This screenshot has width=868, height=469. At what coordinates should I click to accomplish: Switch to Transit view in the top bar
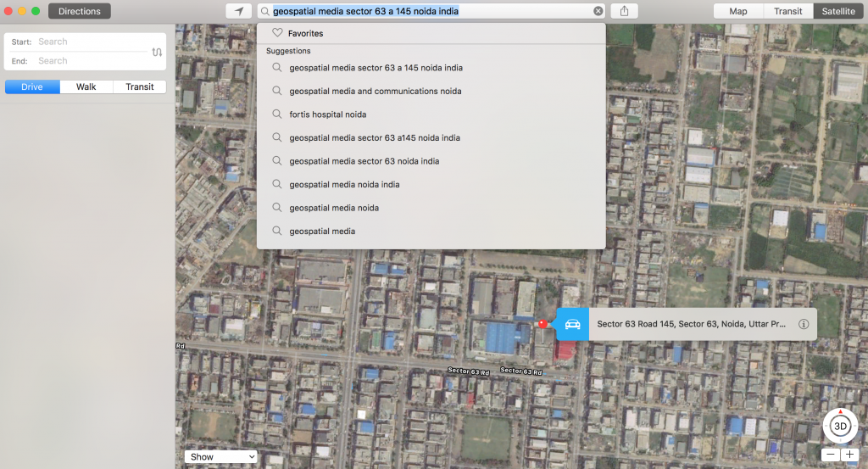(x=787, y=11)
